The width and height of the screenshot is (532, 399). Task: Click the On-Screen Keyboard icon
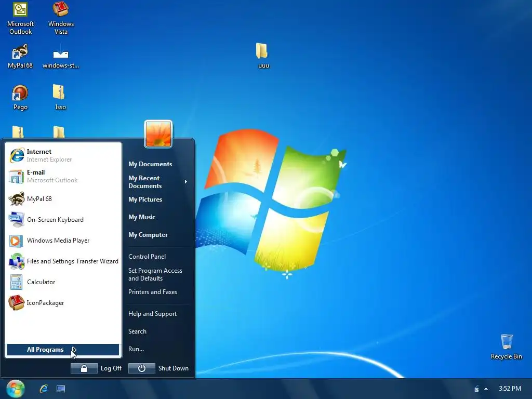tap(16, 220)
